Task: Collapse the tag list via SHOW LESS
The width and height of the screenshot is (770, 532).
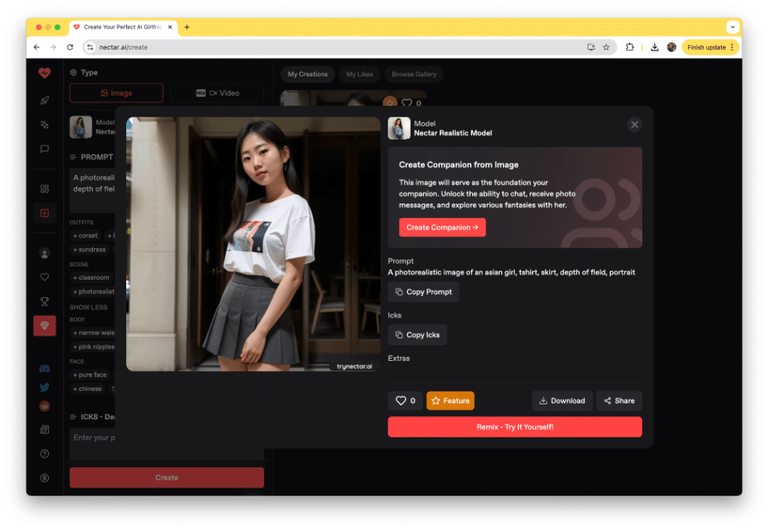Action: click(89, 307)
